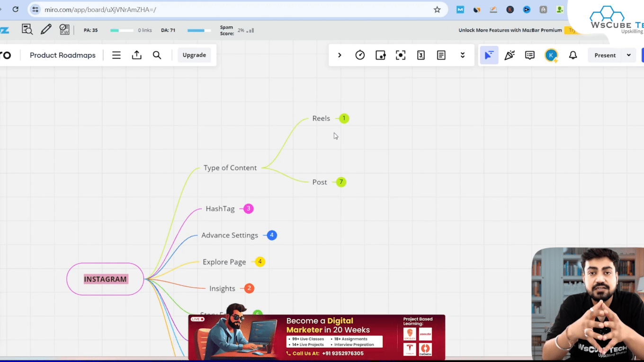The image size is (644, 362).
Task: Click the presenter webcam video thumbnail
Action: [588, 304]
